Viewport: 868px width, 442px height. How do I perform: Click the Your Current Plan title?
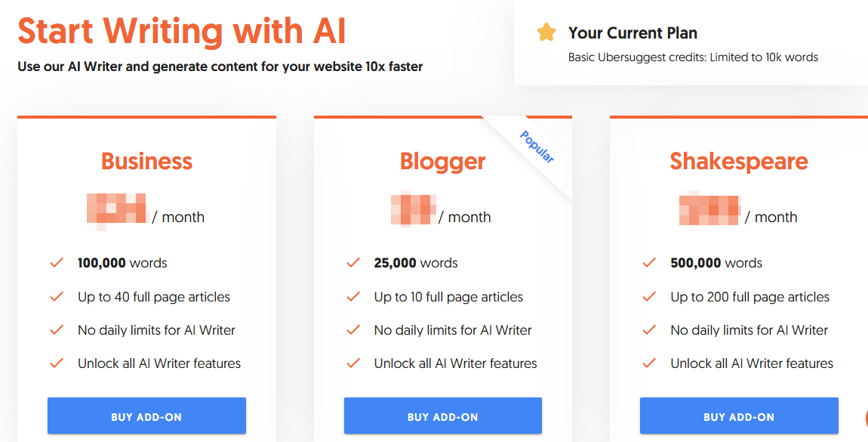(633, 32)
